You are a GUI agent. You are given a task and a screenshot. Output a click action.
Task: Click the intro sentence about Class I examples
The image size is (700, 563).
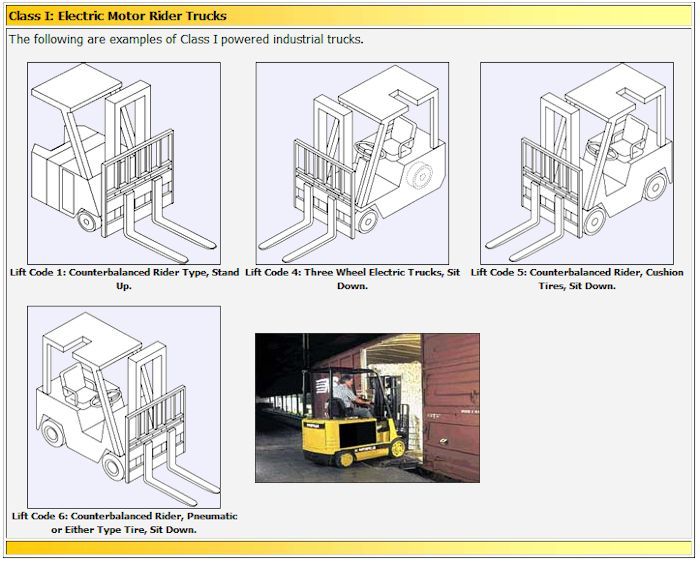coord(186,40)
